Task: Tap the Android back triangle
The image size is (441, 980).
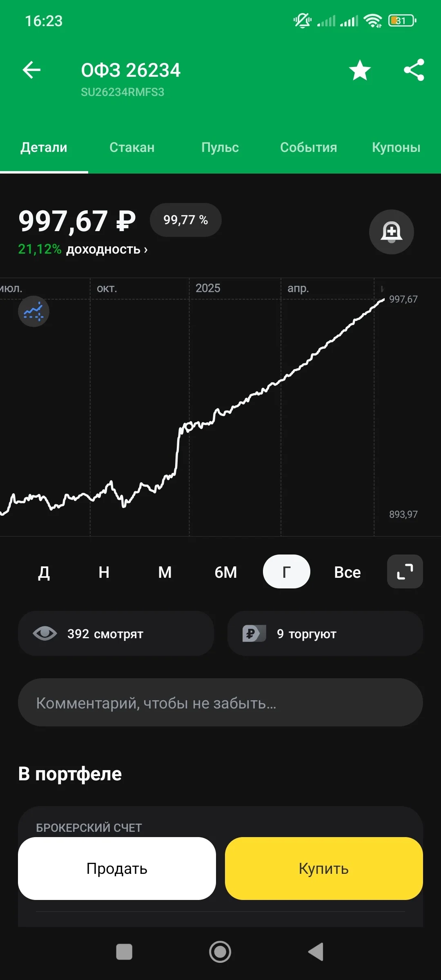Action: point(316,952)
